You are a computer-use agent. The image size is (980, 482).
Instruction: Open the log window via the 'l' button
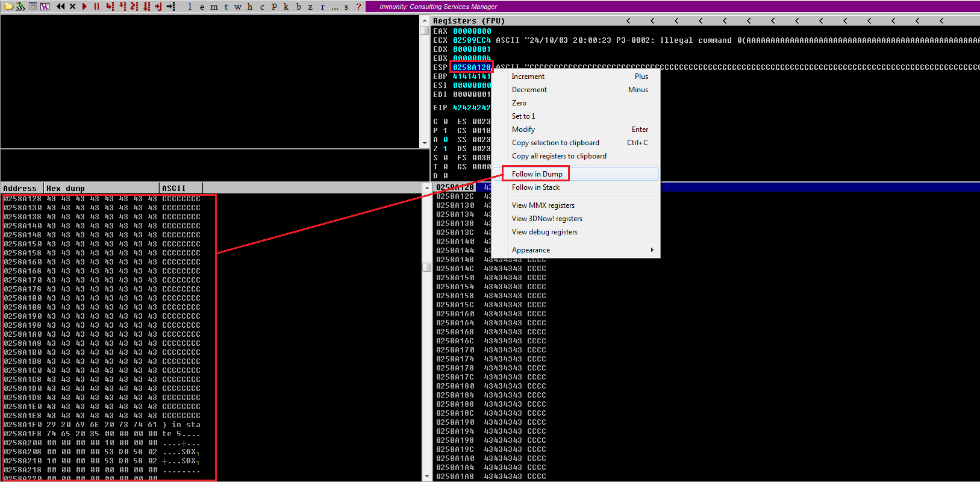[190, 7]
